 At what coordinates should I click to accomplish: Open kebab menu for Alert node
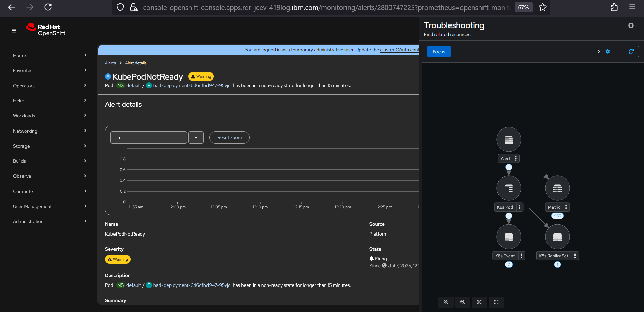tap(516, 158)
